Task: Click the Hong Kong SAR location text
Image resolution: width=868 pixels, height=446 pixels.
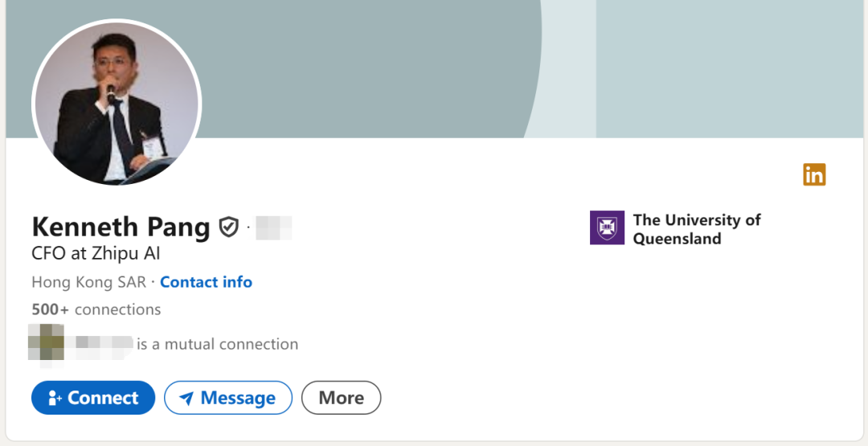Action: click(x=88, y=282)
